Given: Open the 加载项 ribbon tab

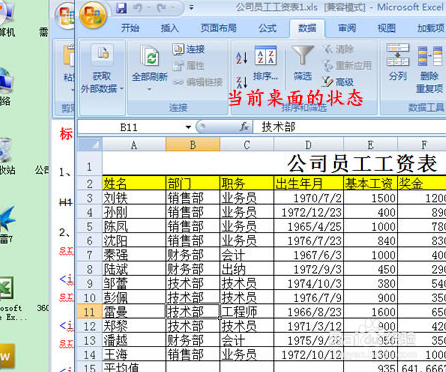Looking at the screenshot, I should coord(431,28).
